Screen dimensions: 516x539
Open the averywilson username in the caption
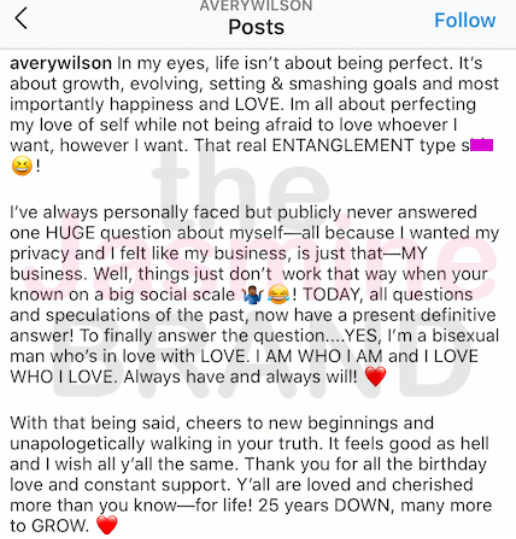point(61,63)
